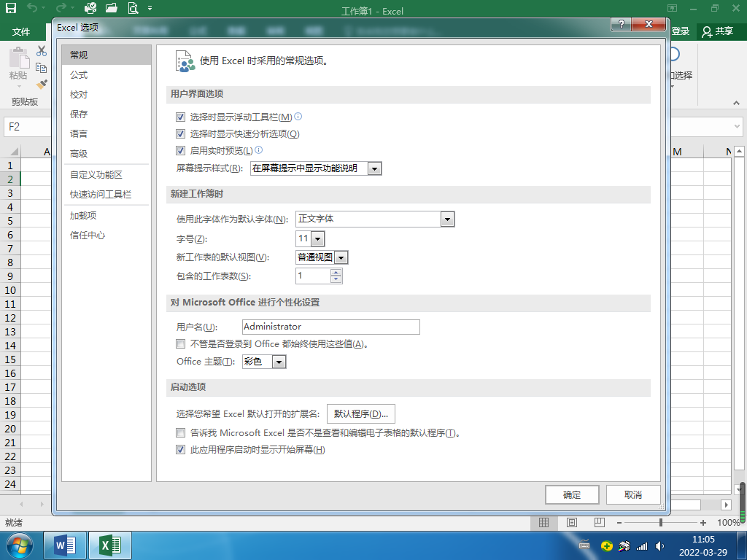The height and width of the screenshot is (560, 747).
Task: Select 高级 category in options sidebar
Action: point(107,153)
